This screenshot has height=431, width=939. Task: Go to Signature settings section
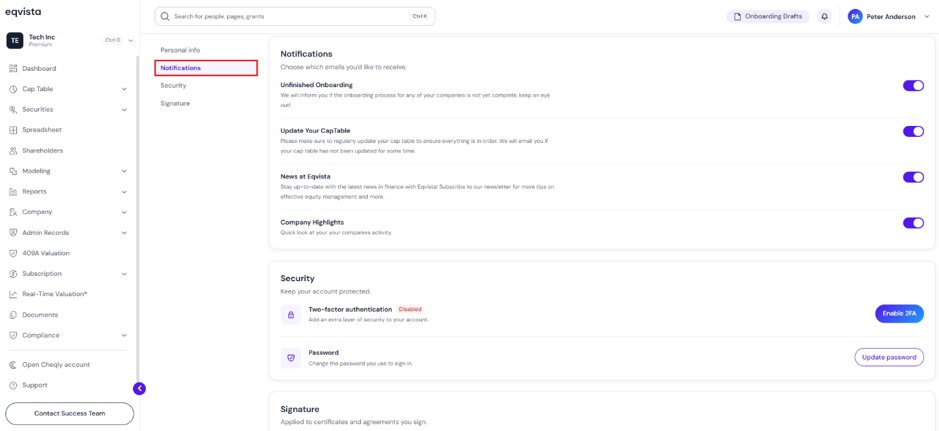pos(175,104)
